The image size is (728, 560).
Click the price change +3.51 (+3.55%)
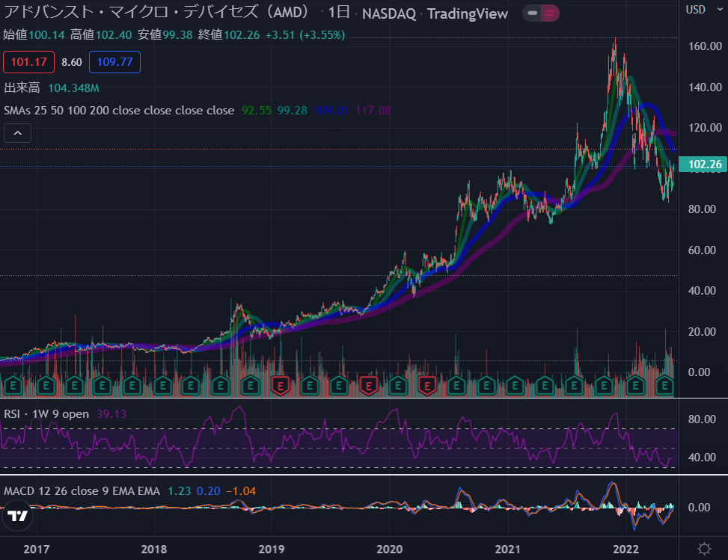tap(305, 35)
